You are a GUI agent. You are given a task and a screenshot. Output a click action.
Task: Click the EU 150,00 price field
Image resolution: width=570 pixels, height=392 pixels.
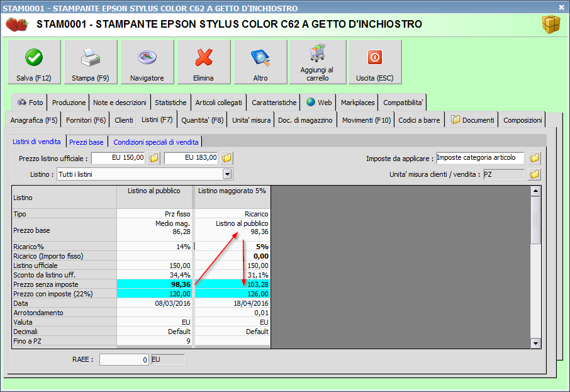[118, 158]
